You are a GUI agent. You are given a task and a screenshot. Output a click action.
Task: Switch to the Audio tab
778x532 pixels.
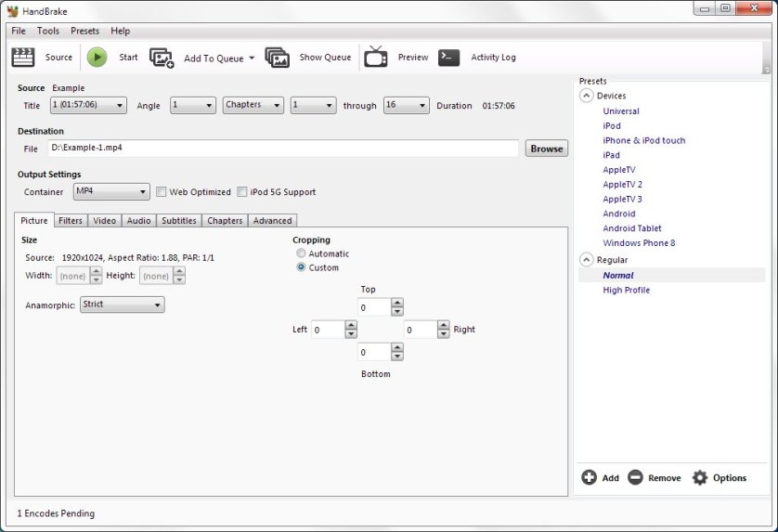click(x=138, y=220)
